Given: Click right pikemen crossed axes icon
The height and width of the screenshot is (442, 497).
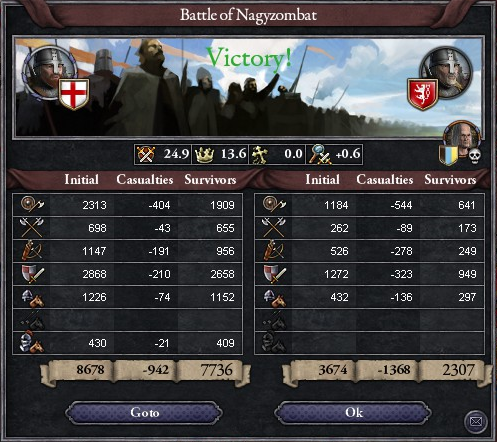Looking at the screenshot, I should [274, 228].
